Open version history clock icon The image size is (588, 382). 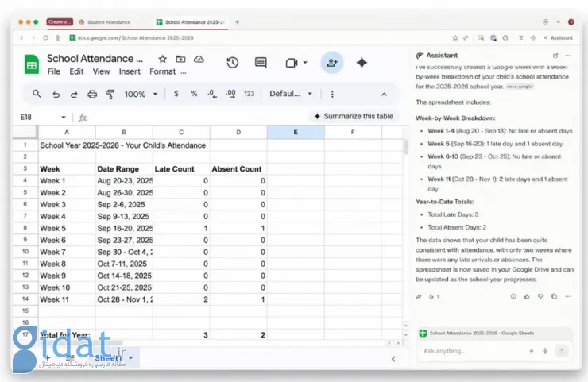point(233,63)
